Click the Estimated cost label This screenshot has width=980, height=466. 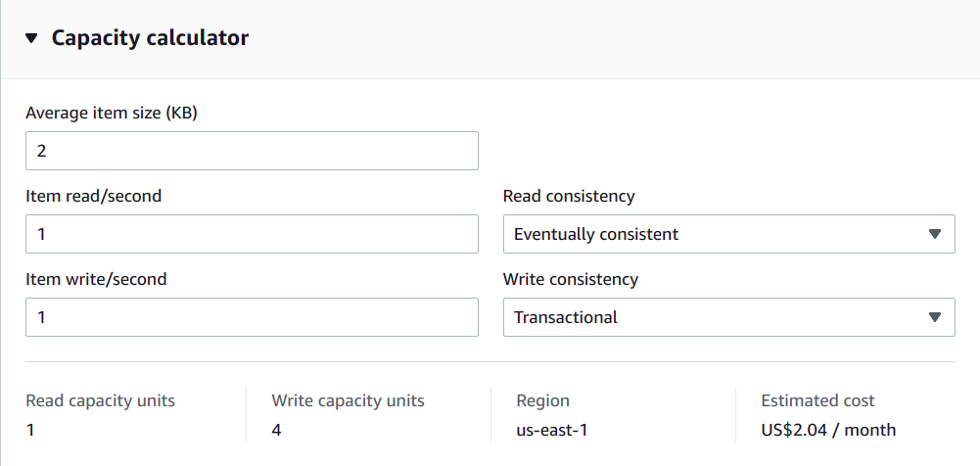tap(817, 400)
